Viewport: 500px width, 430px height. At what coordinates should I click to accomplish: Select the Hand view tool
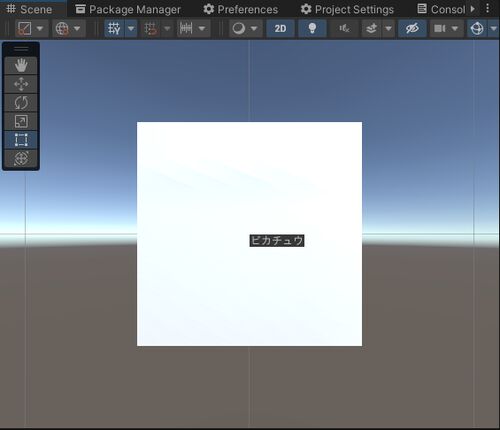click(x=21, y=65)
